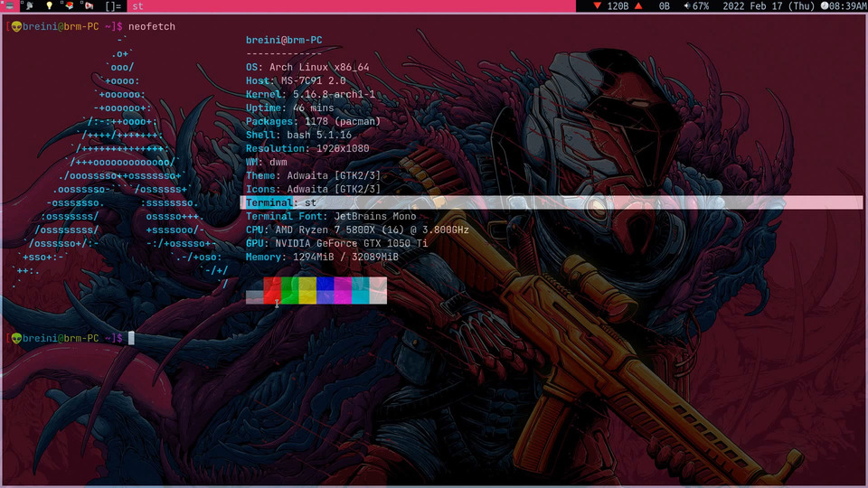Screen dimensions: 868x488
Task: Click the typed 'neofetch' command
Action: [152, 26]
